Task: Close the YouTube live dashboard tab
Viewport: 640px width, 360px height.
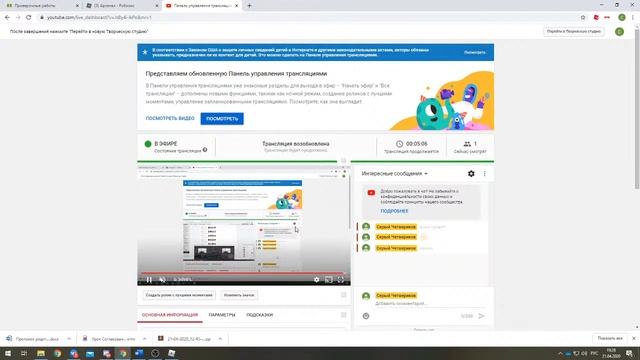Action: (x=236, y=6)
